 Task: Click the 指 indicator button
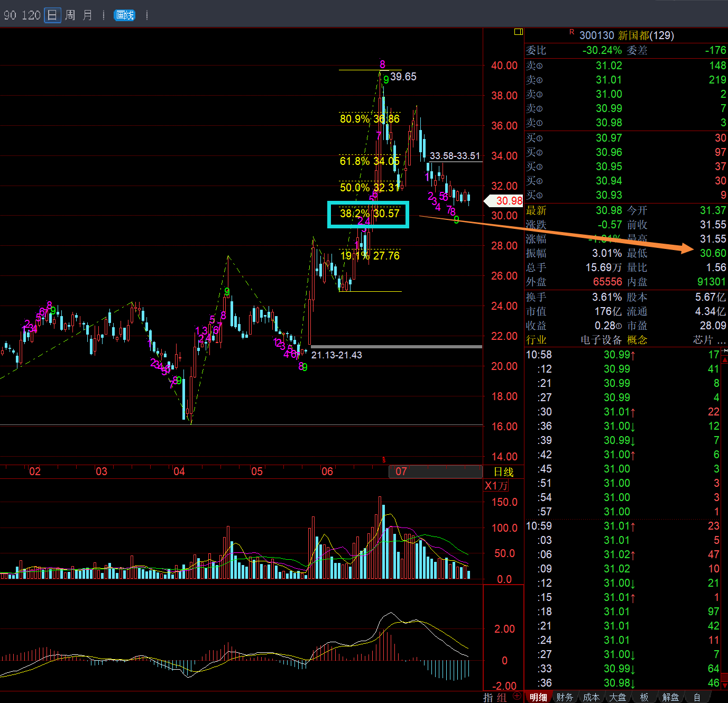coord(488,697)
